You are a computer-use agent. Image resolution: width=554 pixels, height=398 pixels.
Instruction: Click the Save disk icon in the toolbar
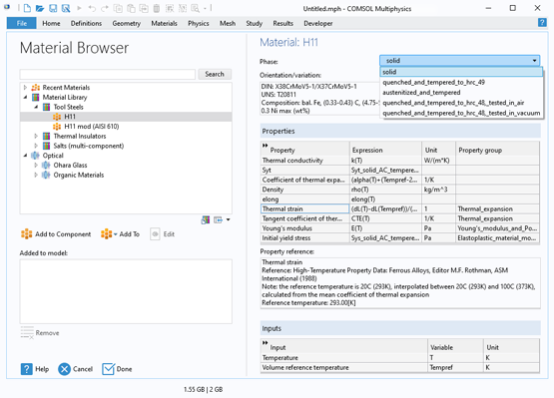pos(53,8)
